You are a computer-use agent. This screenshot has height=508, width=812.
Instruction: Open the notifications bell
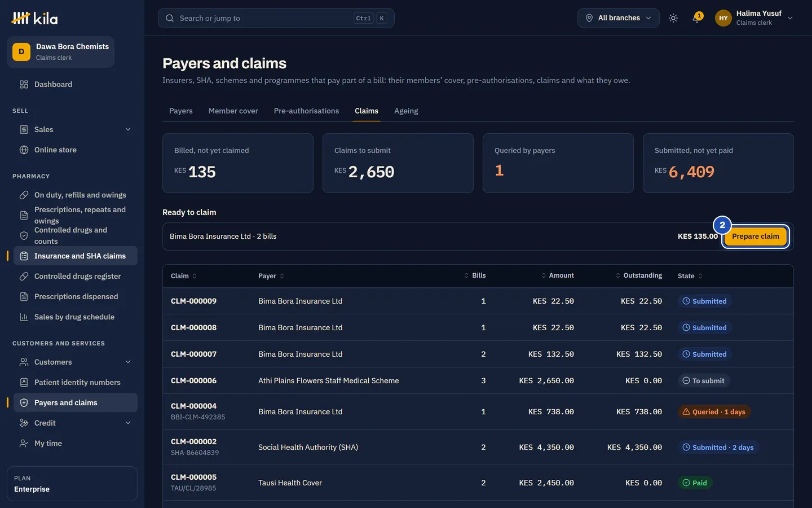698,18
